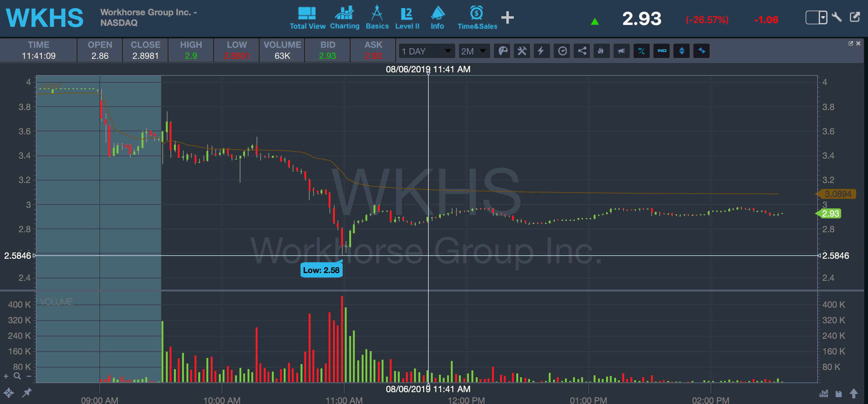The width and height of the screenshot is (868, 404).
Task: Click the WKHS ticker symbol
Action: (45, 17)
